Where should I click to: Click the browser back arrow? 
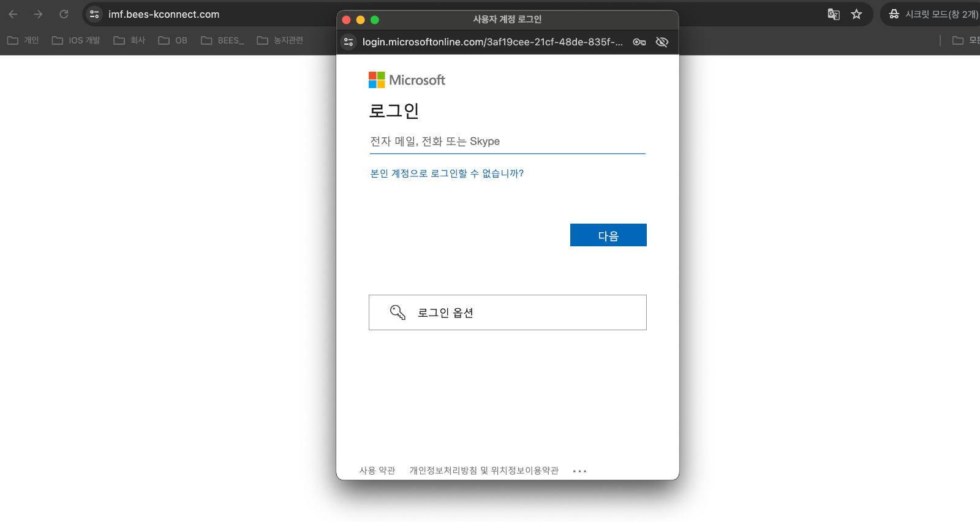pos(13,14)
